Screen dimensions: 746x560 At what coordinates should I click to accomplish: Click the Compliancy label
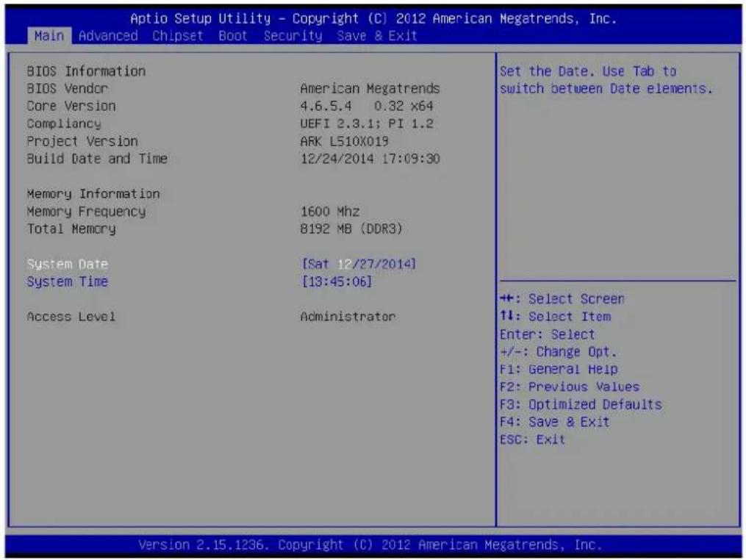64,123
